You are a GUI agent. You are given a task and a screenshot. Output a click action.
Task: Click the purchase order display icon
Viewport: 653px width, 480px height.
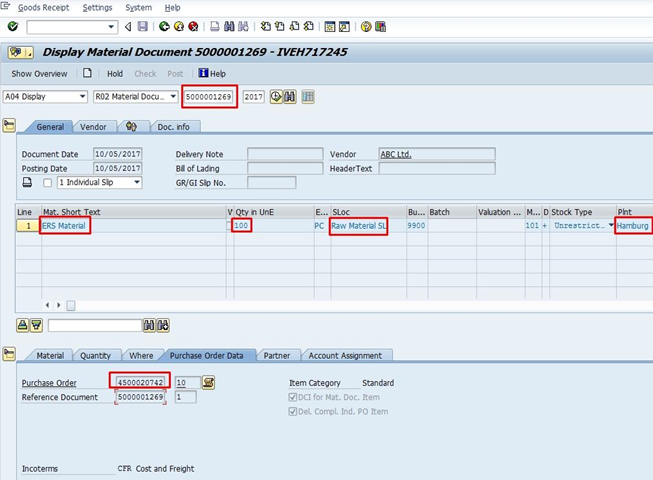point(208,382)
